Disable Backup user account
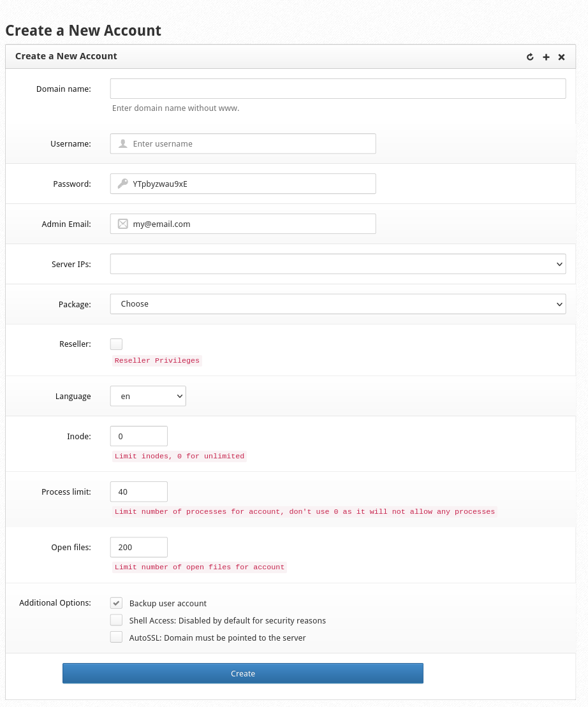Viewport: 588px width, 707px height. click(x=116, y=602)
